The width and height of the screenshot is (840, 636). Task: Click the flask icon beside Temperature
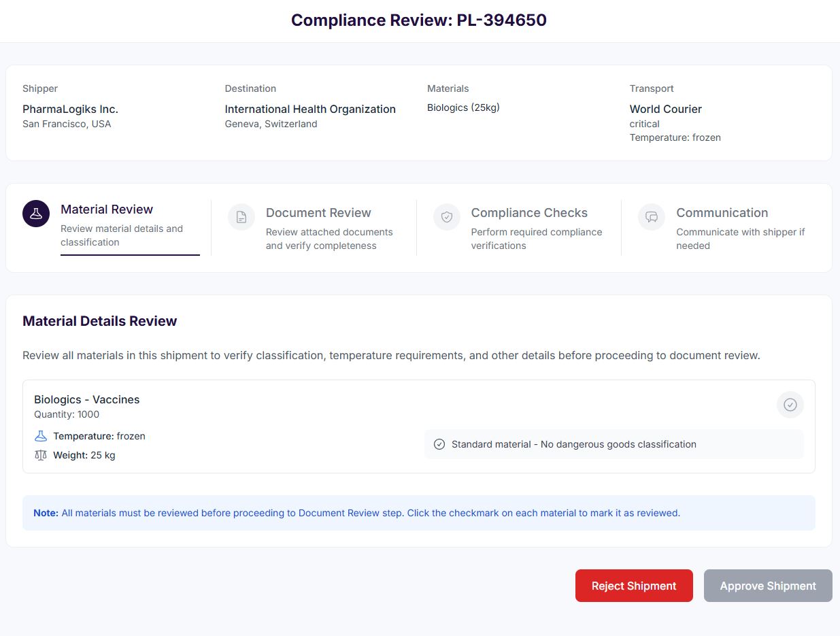pyautogui.click(x=41, y=436)
